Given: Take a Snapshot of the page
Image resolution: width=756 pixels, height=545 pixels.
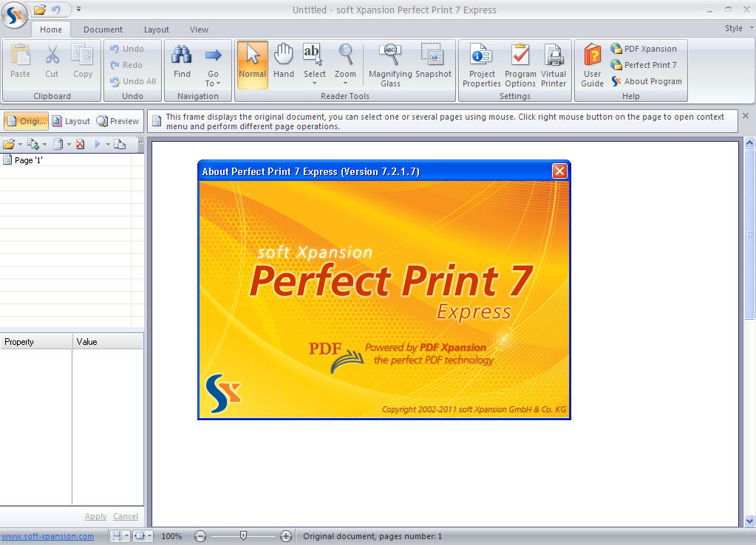Looking at the screenshot, I should (x=434, y=65).
